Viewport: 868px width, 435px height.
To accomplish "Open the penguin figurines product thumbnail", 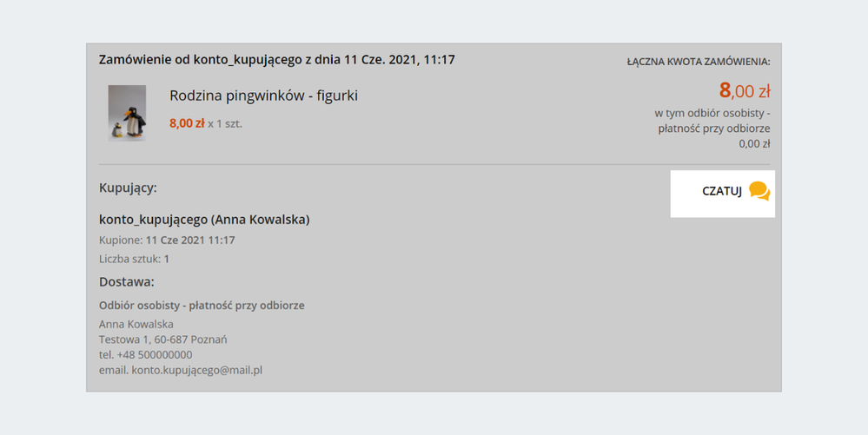I will click(128, 113).
